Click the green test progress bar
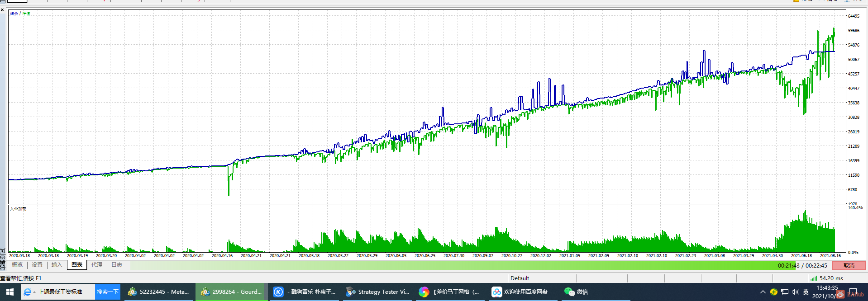The height and width of the screenshot is (301, 868). pos(453,266)
